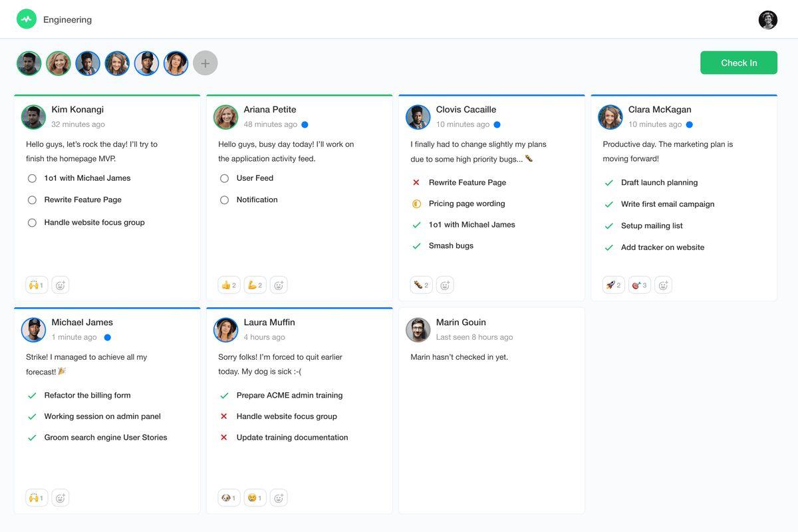Select first team member avatar in filter row
This screenshot has width=798, height=532.
tap(29, 63)
